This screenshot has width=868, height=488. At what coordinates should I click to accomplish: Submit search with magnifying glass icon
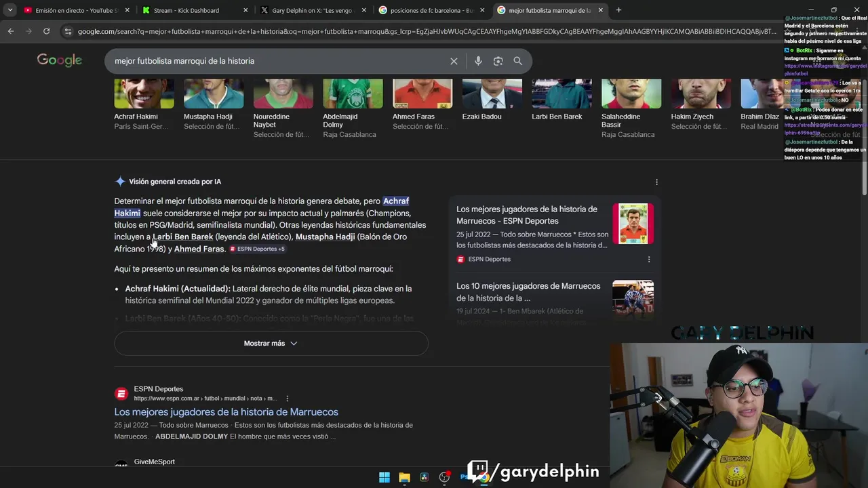click(517, 61)
